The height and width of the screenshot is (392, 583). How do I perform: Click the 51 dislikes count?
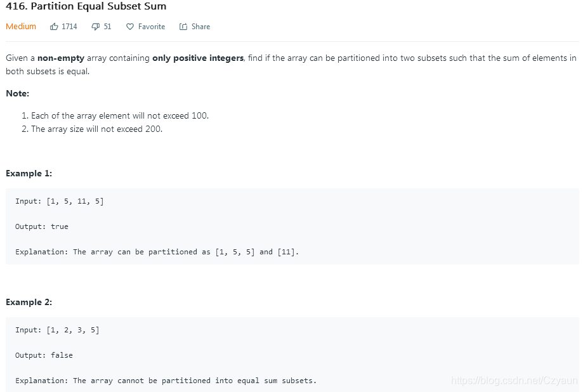(107, 27)
